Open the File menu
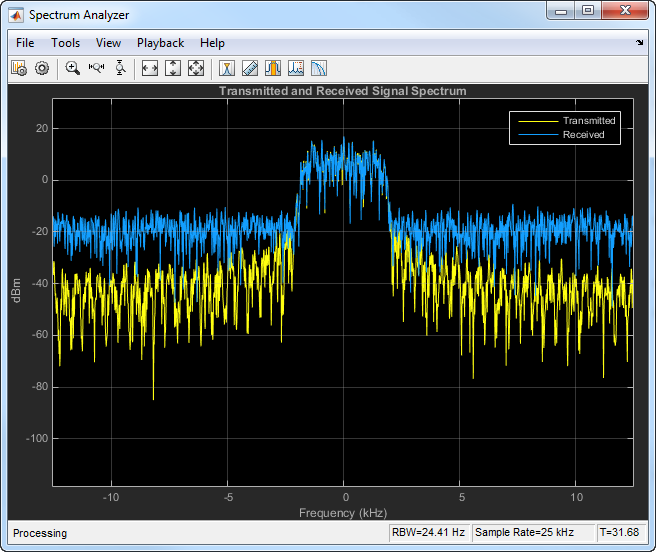This screenshot has width=656, height=552. tap(25, 43)
